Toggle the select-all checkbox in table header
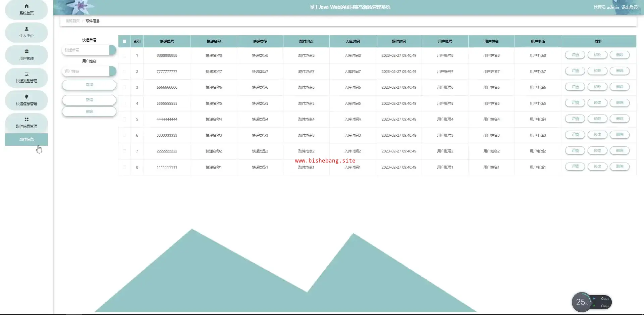 [124, 41]
